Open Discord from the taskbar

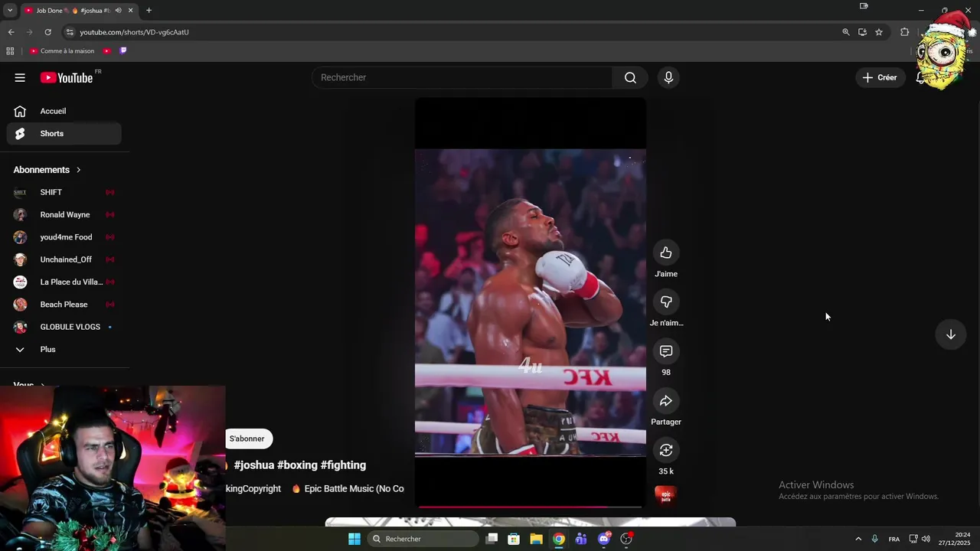coord(604,539)
